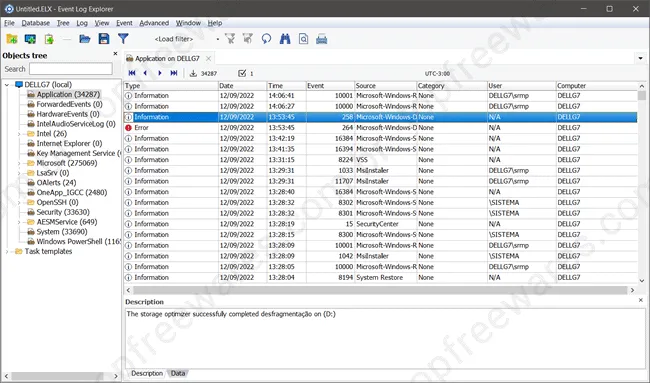Expand the OpenSSH (0) folder
Image resolution: width=650 pixels, height=383 pixels.
[x=19, y=203]
